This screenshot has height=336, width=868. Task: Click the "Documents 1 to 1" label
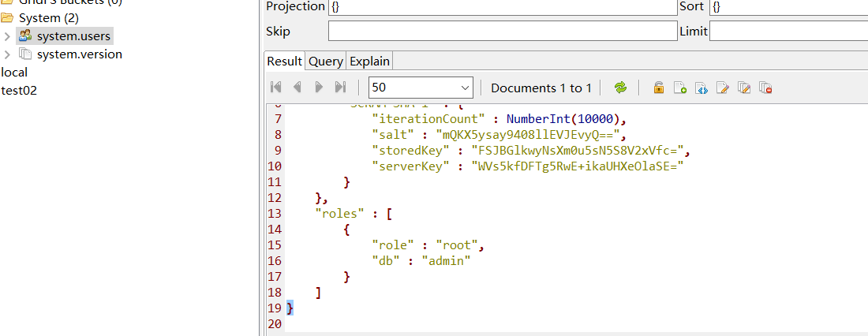541,88
